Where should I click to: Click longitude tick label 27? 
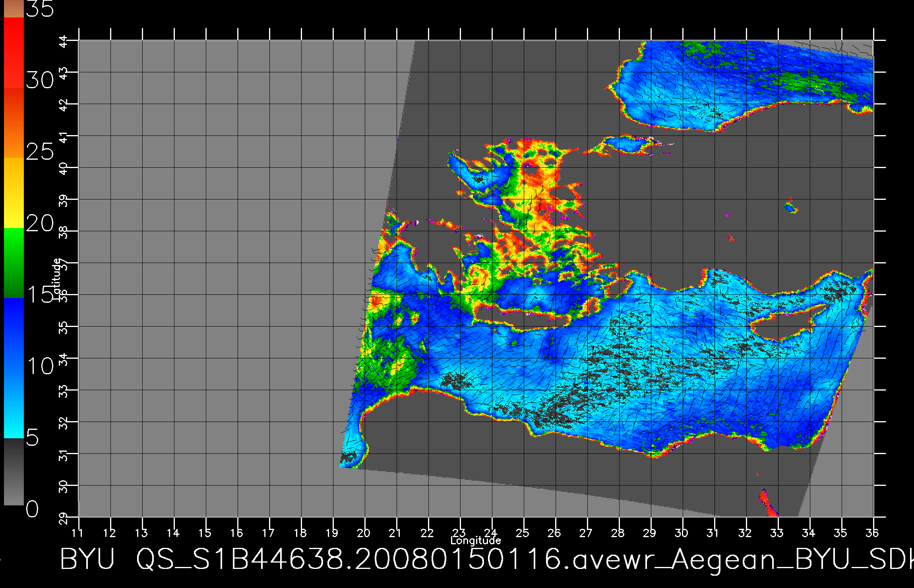(x=586, y=533)
